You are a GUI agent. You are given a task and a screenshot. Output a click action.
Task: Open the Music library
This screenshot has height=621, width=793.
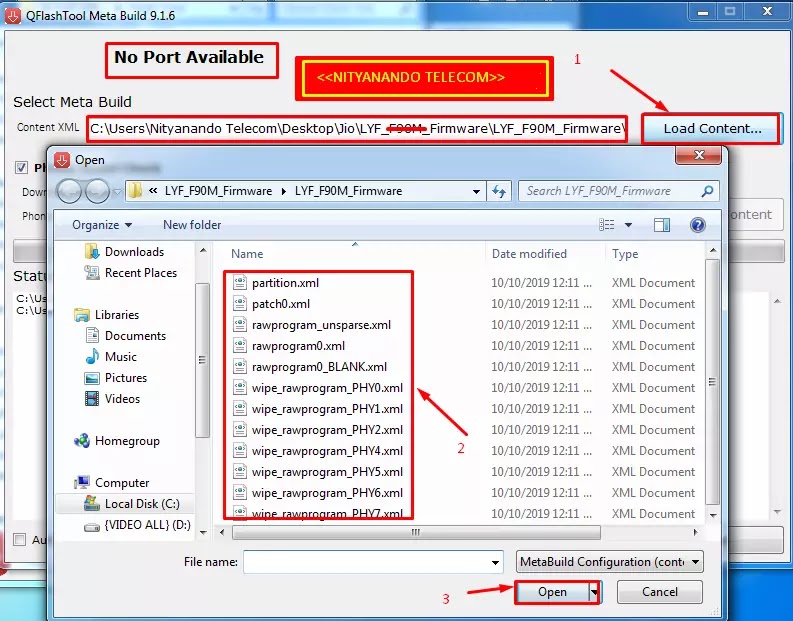pyautogui.click(x=120, y=357)
